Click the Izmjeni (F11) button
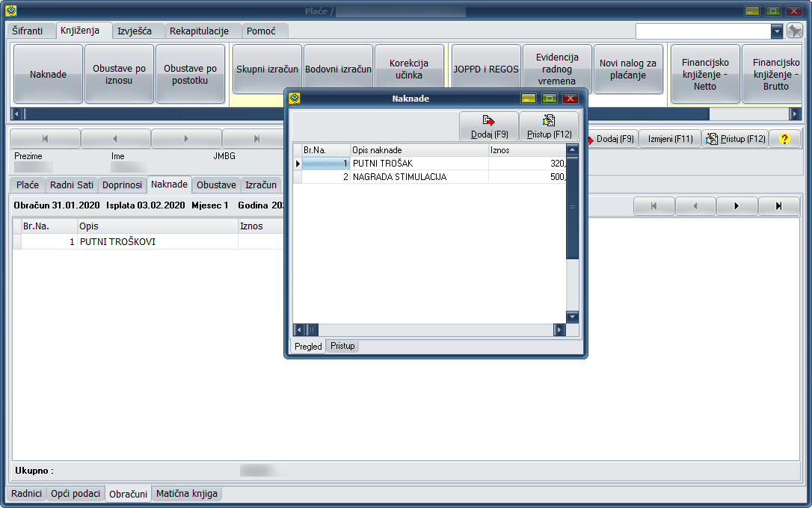The width and height of the screenshot is (812, 508). tap(670, 139)
